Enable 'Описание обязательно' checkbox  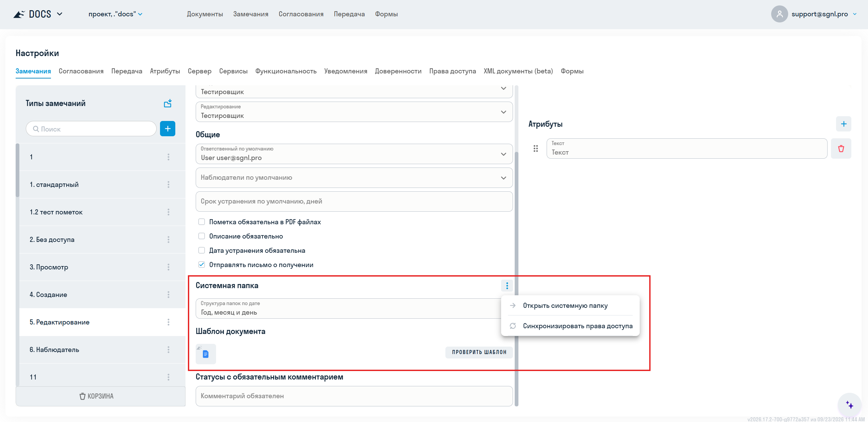(x=201, y=236)
